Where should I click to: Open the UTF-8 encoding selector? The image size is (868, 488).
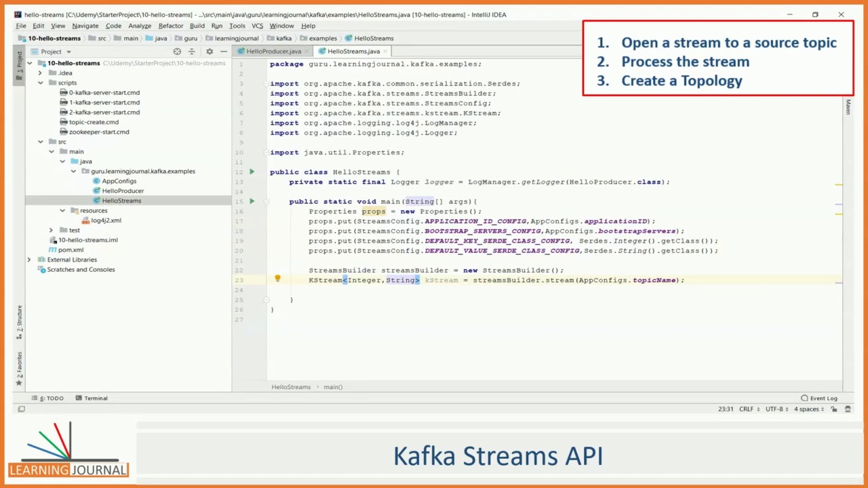point(776,409)
